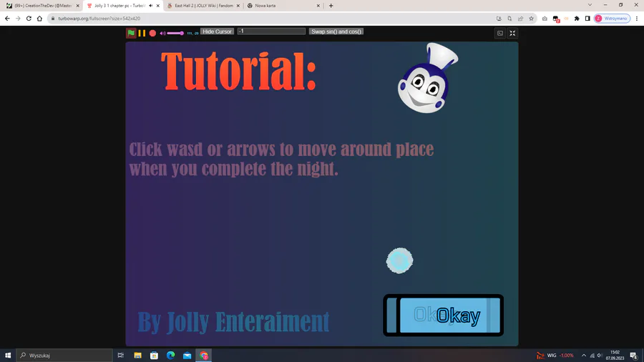644x362 pixels.
Task: Adjust the purple volume slider
Action: [175, 33]
